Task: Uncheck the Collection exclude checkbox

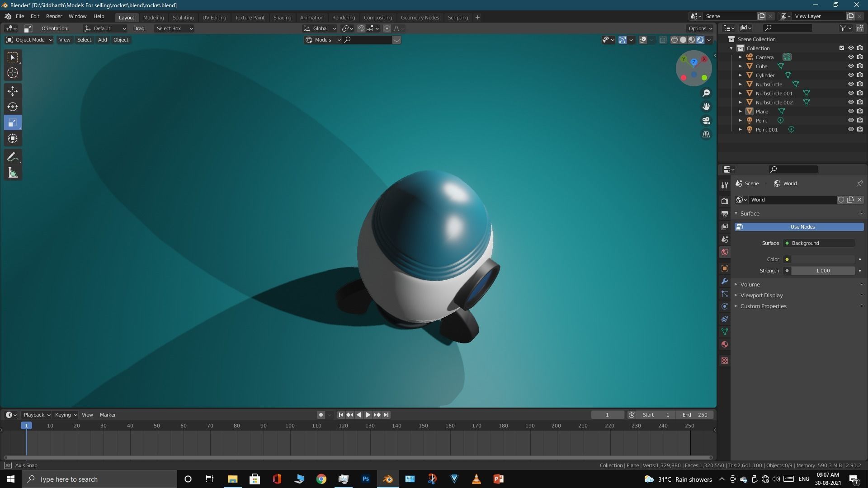Action: pyautogui.click(x=841, y=48)
